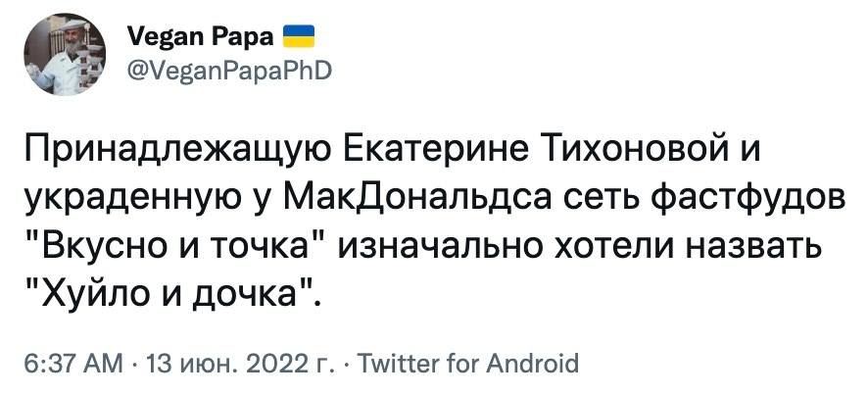Click the 6:37 AM timestamp
This screenshot has height=396, width=868.
[73, 365]
